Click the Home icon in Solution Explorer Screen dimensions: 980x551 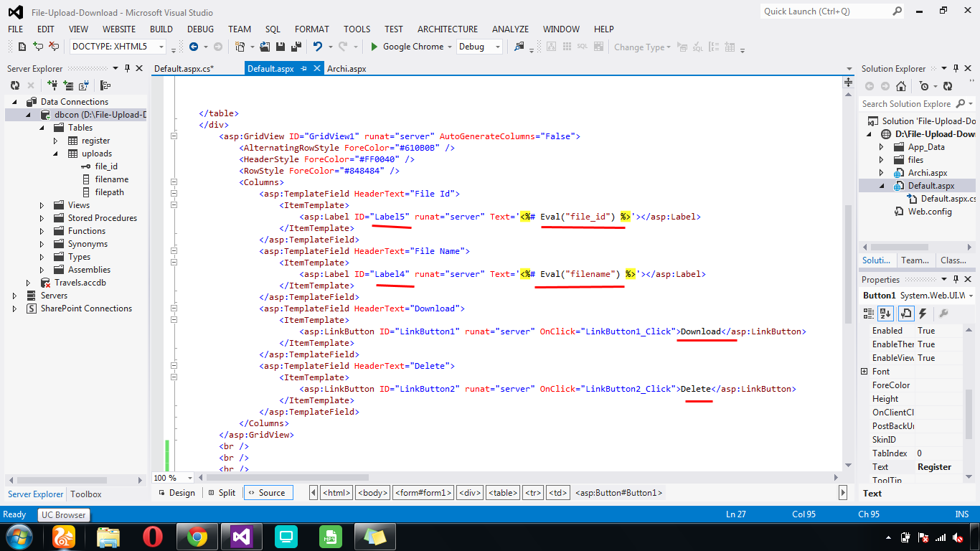tap(900, 86)
